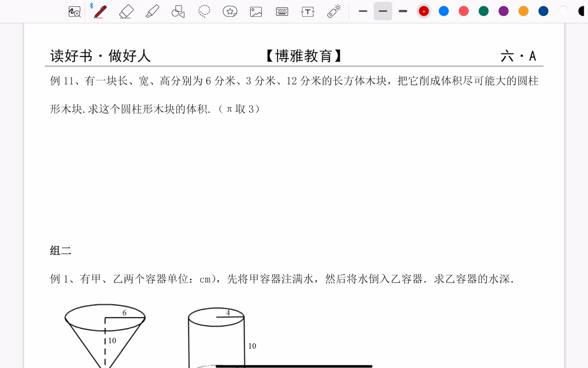
Task: Pick the orange color swatch
Action: pos(523,11)
